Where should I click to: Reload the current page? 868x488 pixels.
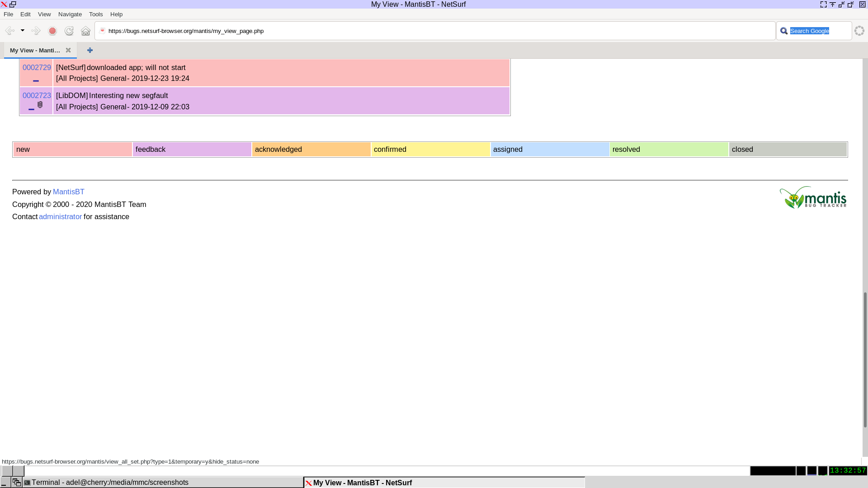pos(69,31)
